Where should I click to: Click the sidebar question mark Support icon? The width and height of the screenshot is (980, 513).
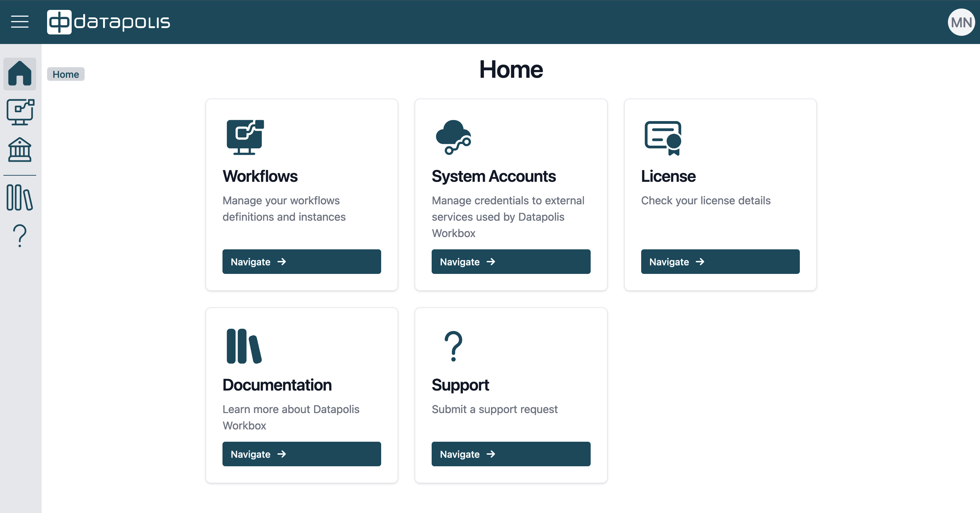coord(20,236)
